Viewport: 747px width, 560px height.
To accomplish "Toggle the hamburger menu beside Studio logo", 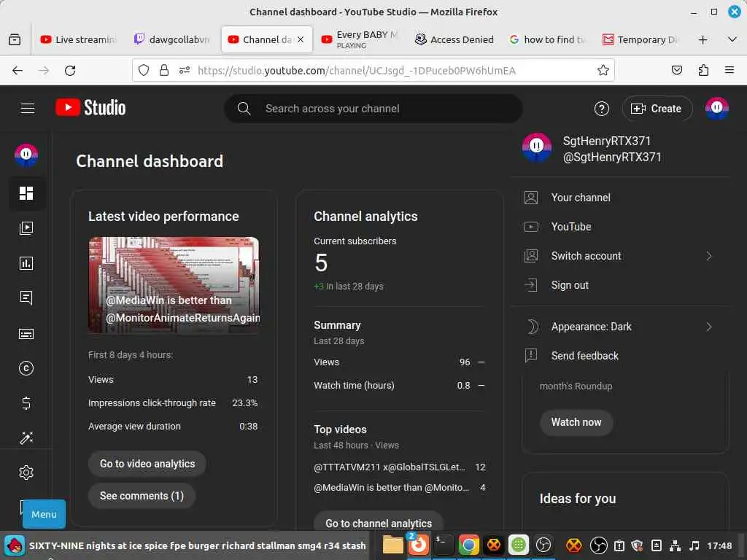I will tap(28, 109).
